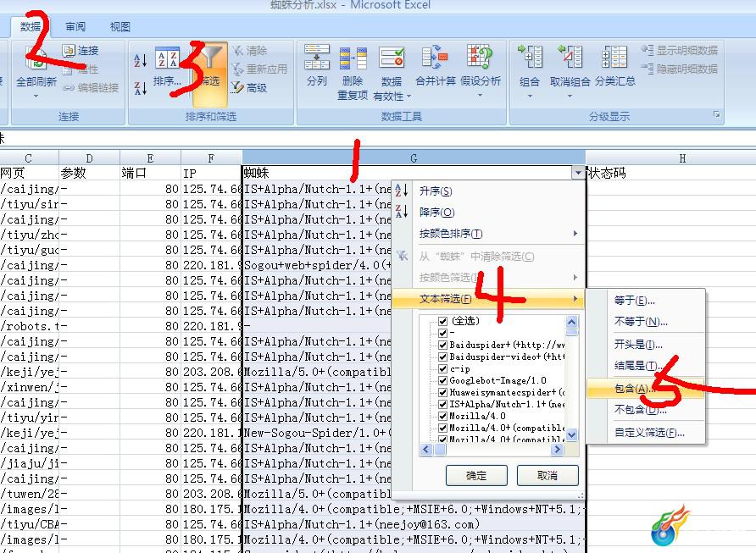This screenshot has height=553, width=756.
Task: Switch to the 视图 tab
Action: [120, 26]
